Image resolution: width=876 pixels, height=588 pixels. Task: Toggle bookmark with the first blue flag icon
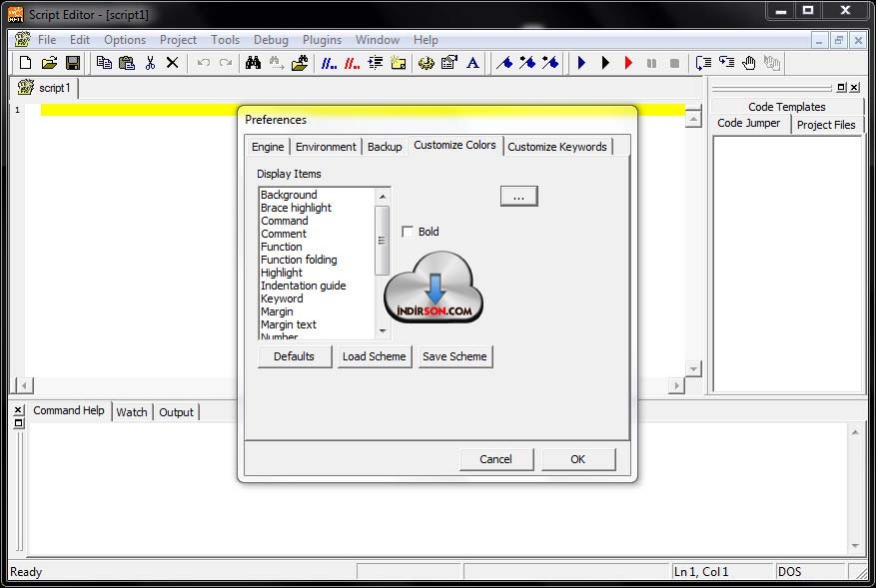[x=504, y=63]
